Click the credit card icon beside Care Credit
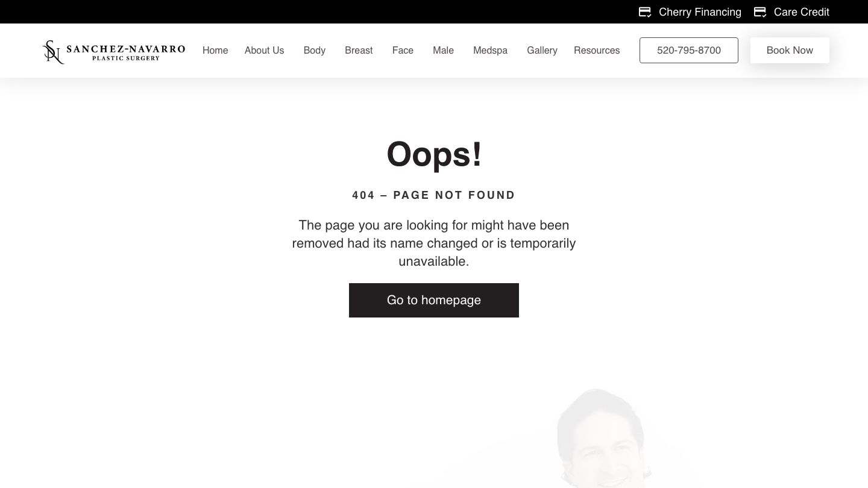 click(x=760, y=12)
